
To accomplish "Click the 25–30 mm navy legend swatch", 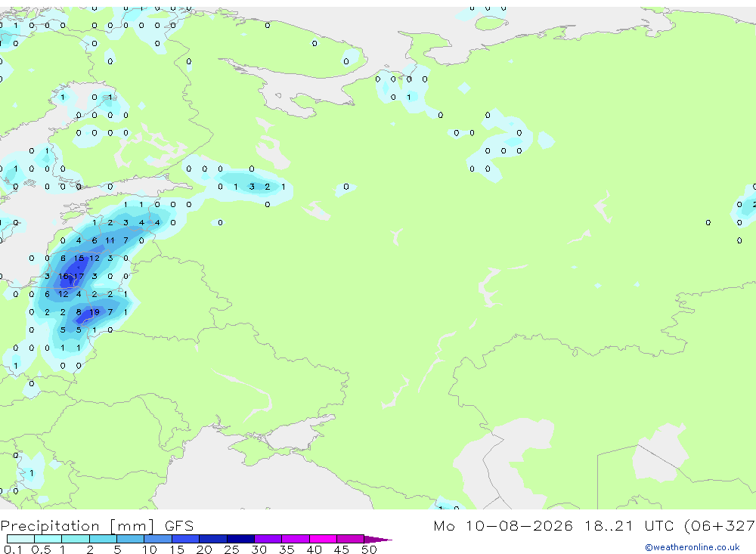I will click(x=240, y=539).
